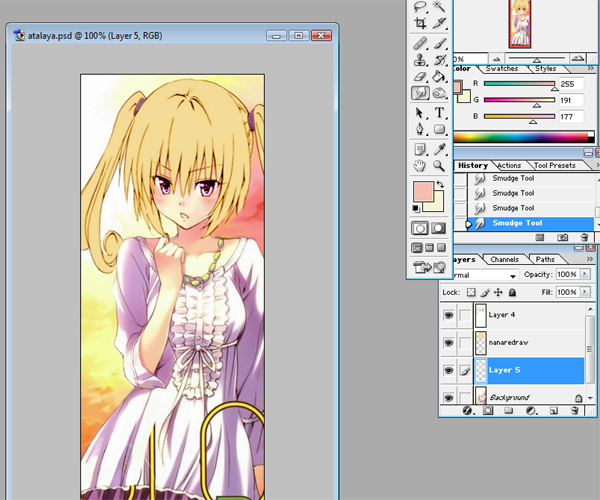The image size is (600, 500).
Task: Select the History Brush tool
Action: coord(439,60)
